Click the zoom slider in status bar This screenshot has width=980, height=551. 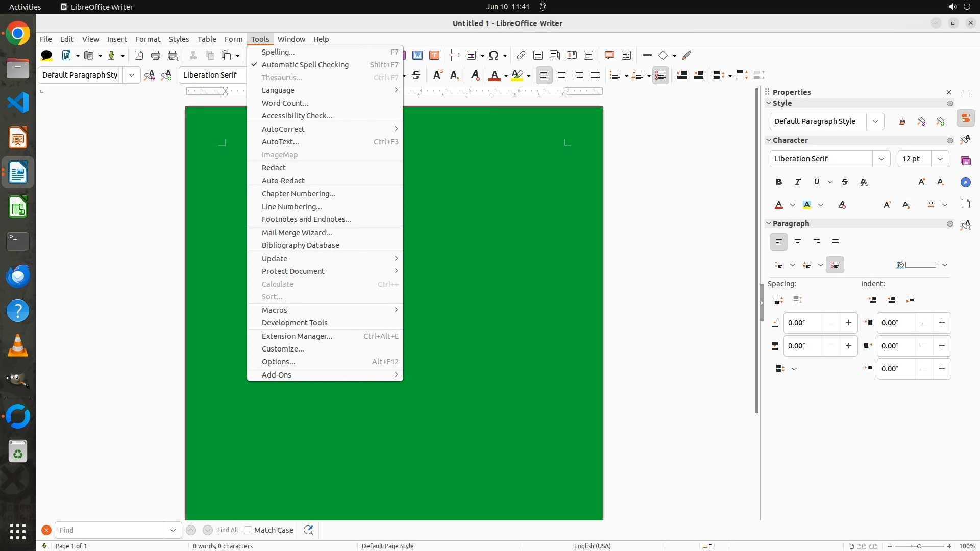tap(919, 546)
